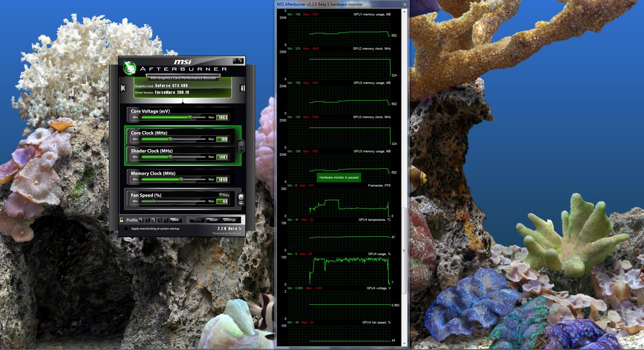Image resolution: width=644 pixels, height=350 pixels.
Task: Click the Shader Clock slider handle
Action: point(170,157)
